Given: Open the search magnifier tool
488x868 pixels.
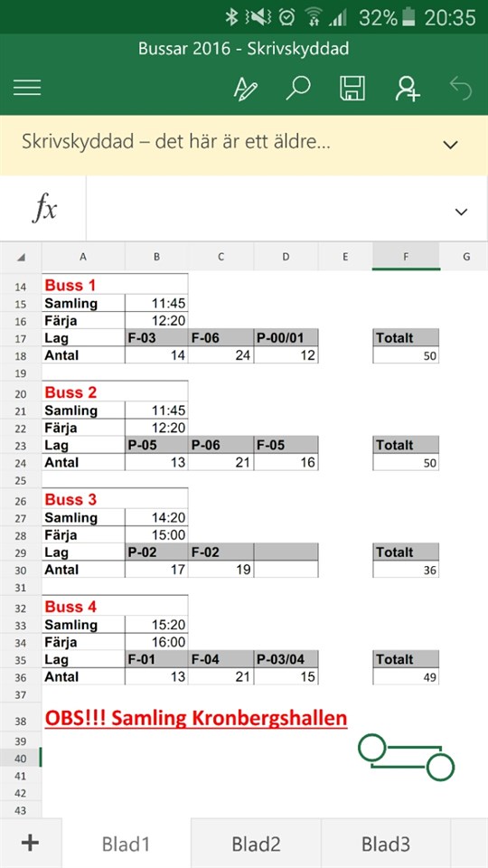Looking at the screenshot, I should point(297,88).
